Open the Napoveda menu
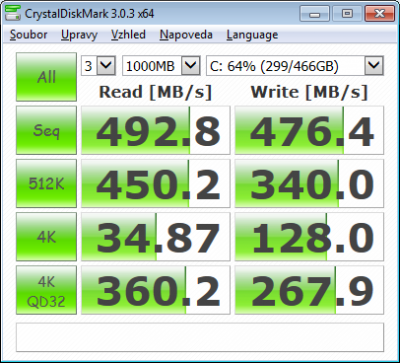Screen dimensions: 400x363 pos(186,35)
